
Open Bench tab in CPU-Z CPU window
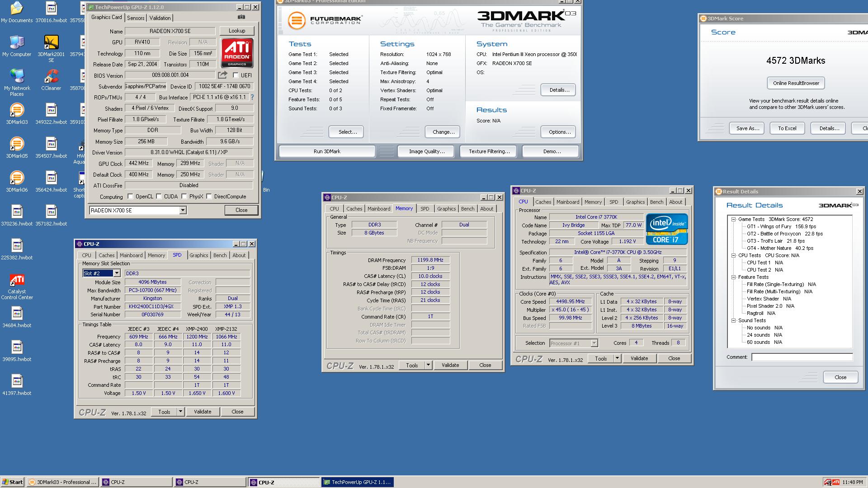[657, 202]
